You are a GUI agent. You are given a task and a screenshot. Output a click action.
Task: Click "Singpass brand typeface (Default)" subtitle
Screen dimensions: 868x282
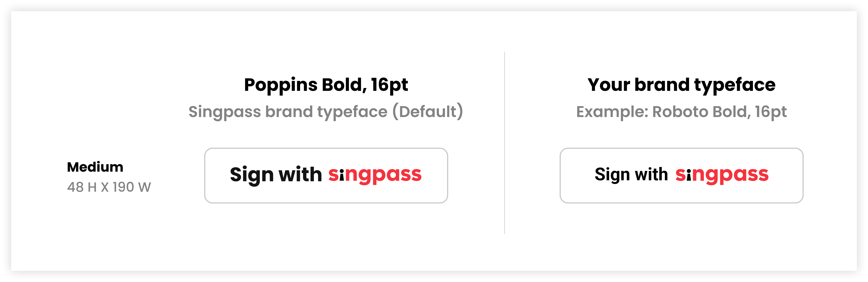coord(325,112)
